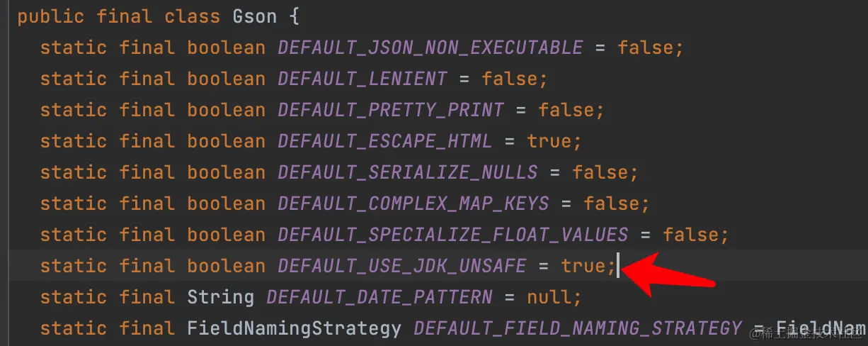868x346 pixels.
Task: Click DEFAULT_SPECIALIZE_FLOAT_VALUES identifier
Action: pyautogui.click(x=453, y=235)
